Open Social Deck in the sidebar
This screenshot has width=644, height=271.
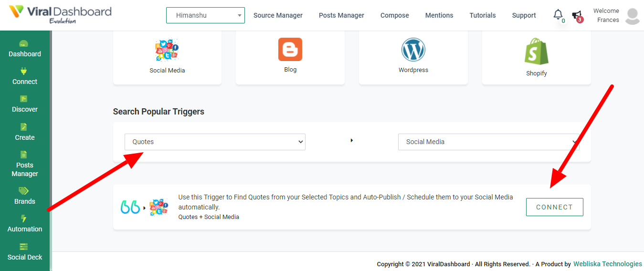coord(25,252)
